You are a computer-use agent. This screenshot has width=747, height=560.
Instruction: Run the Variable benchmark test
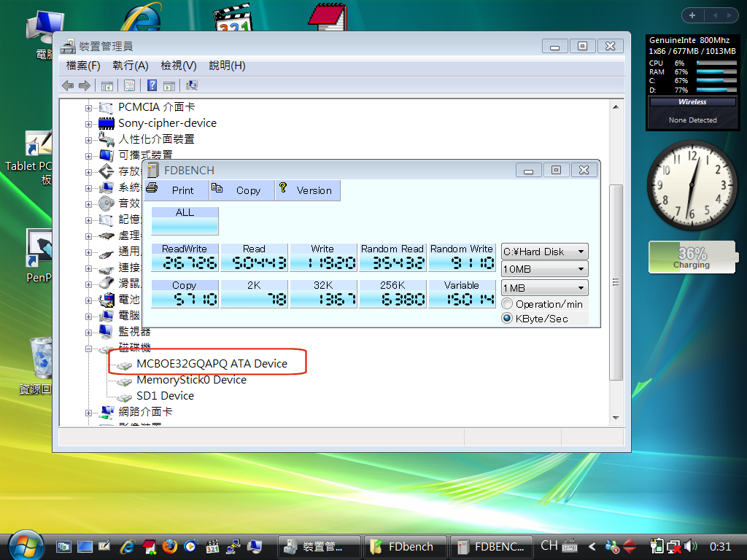point(462,294)
